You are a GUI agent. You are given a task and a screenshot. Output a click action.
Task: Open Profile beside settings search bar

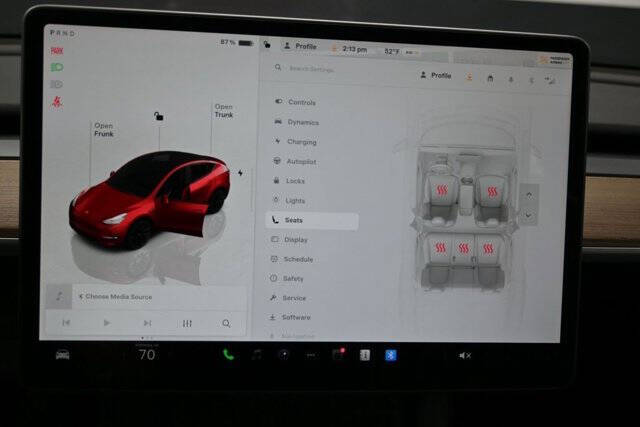(x=436, y=75)
